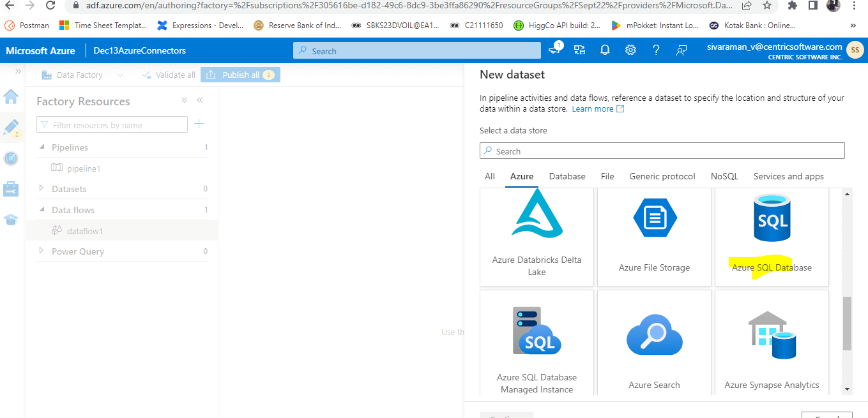Screen dimensions: 868x418
Task: Select the highlighted Azure SQL Database connector
Action: 772,236
